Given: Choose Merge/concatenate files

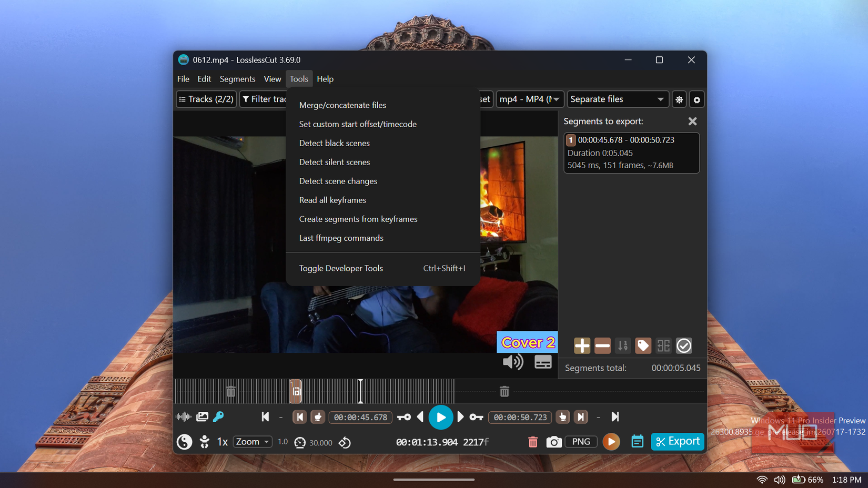Looking at the screenshot, I should coord(383,105).
